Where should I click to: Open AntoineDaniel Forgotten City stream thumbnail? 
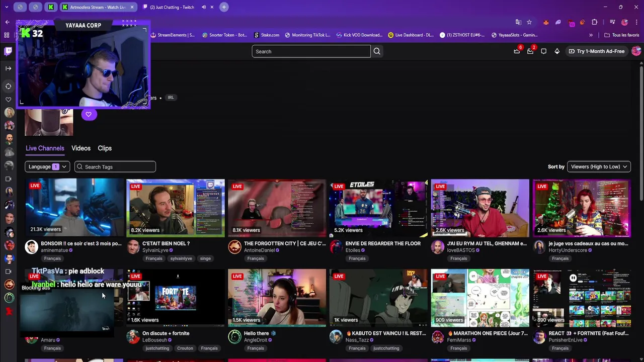[277, 208]
